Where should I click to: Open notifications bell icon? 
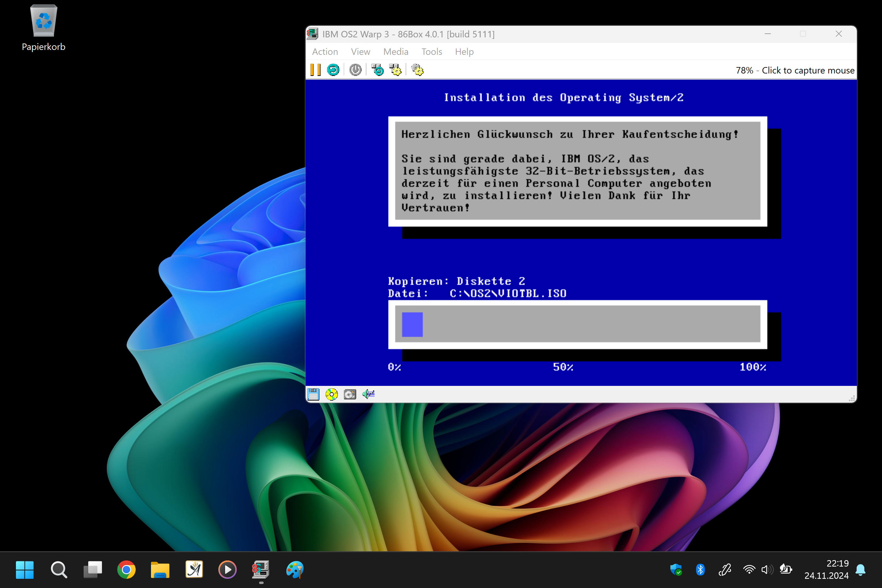[x=861, y=570]
